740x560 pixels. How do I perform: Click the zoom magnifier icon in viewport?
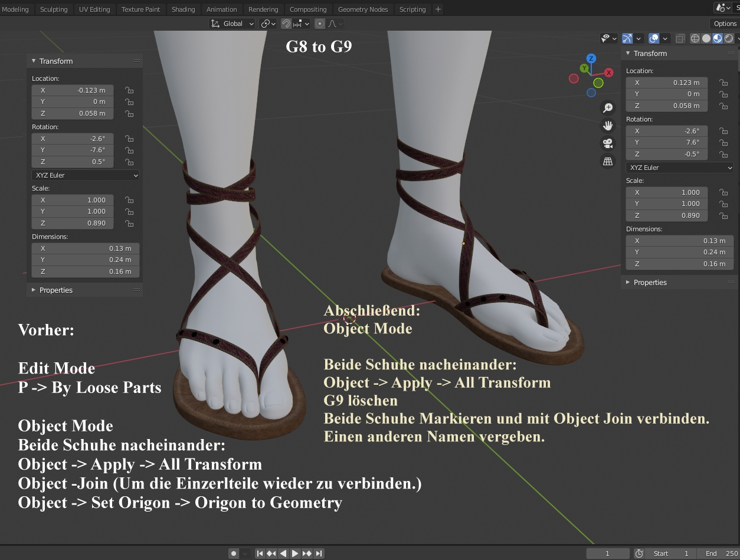pos(608,108)
